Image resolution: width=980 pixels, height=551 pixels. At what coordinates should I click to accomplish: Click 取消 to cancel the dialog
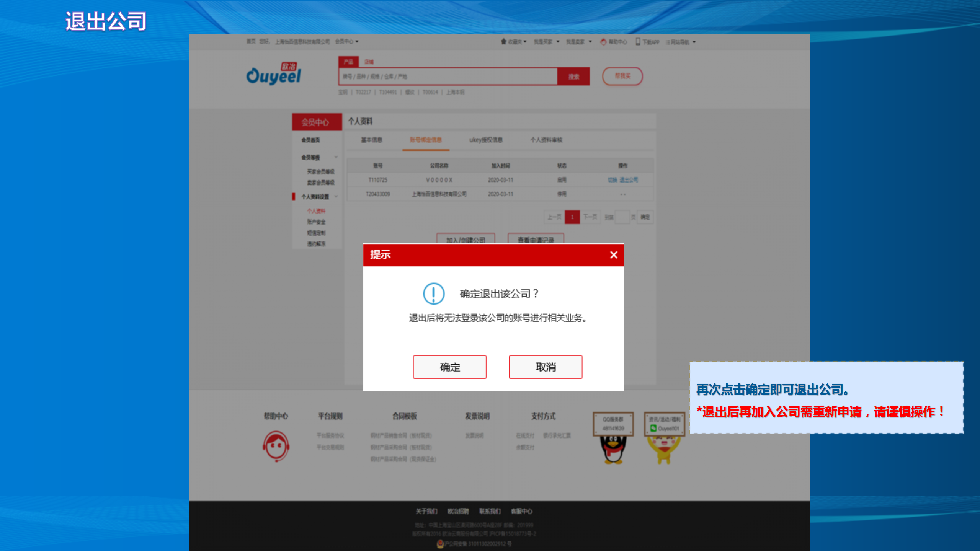(x=545, y=367)
